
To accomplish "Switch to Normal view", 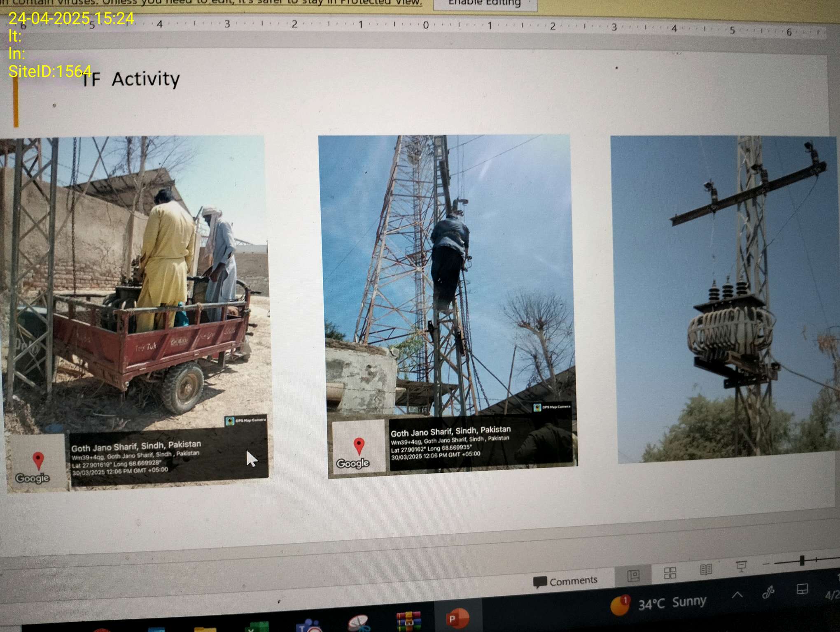I will (633, 575).
